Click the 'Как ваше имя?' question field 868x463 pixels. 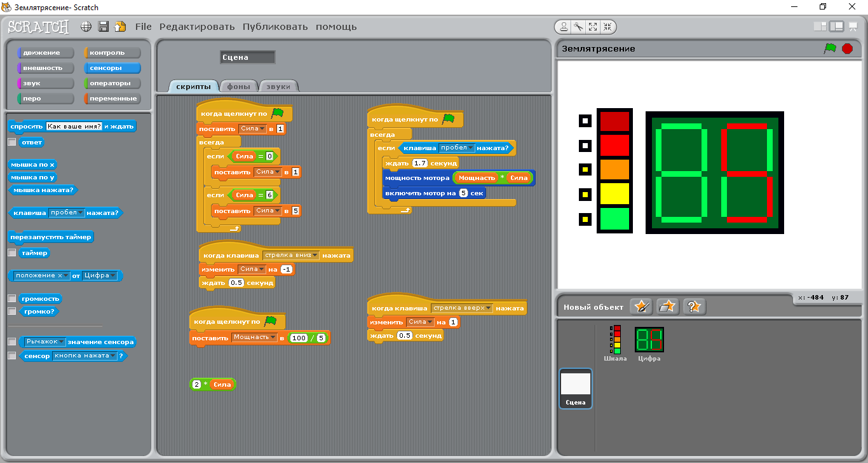click(74, 126)
